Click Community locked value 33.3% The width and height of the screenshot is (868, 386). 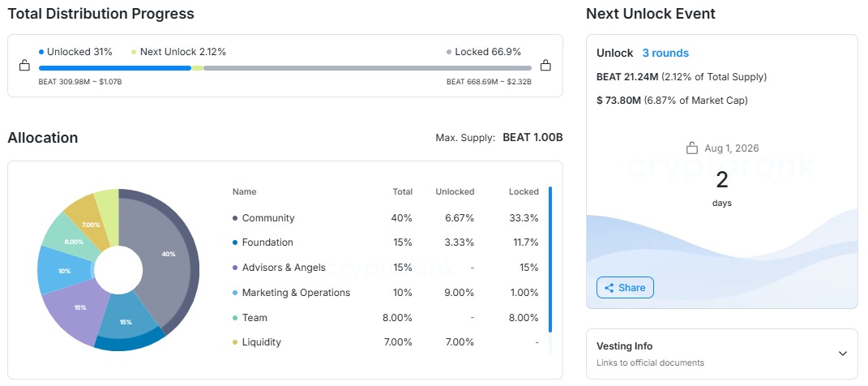(524, 218)
